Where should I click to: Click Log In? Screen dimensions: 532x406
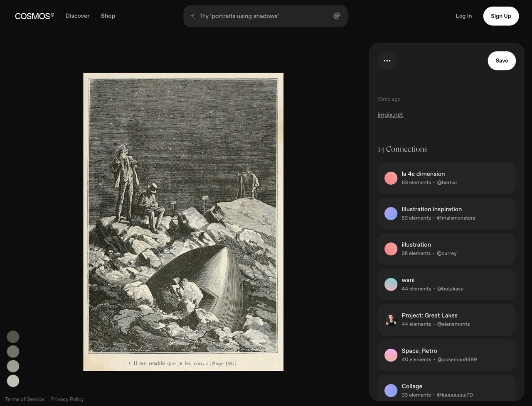tap(463, 16)
